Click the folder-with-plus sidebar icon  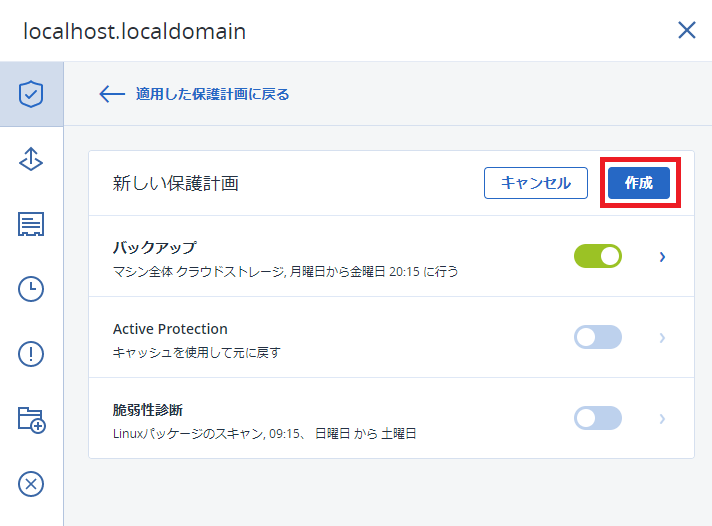(31, 419)
